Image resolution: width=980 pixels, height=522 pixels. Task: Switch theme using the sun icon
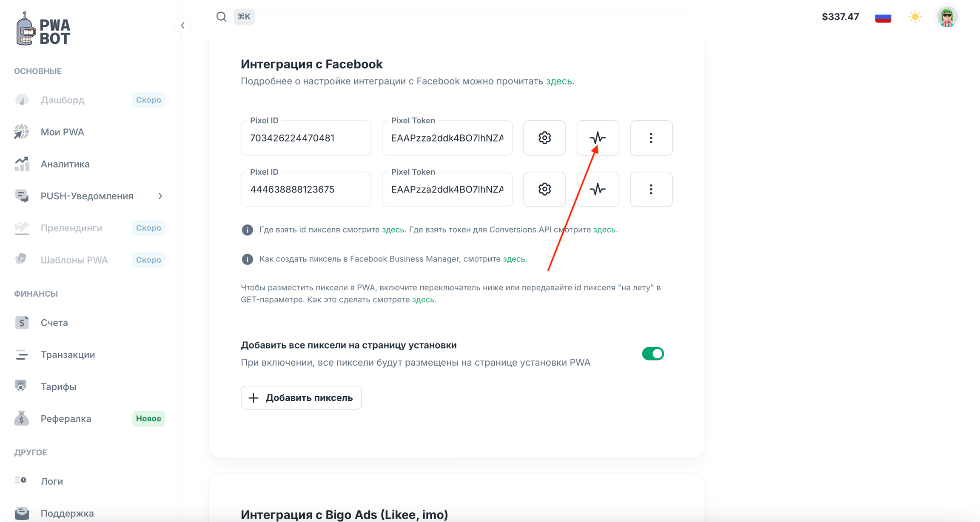click(x=915, y=17)
